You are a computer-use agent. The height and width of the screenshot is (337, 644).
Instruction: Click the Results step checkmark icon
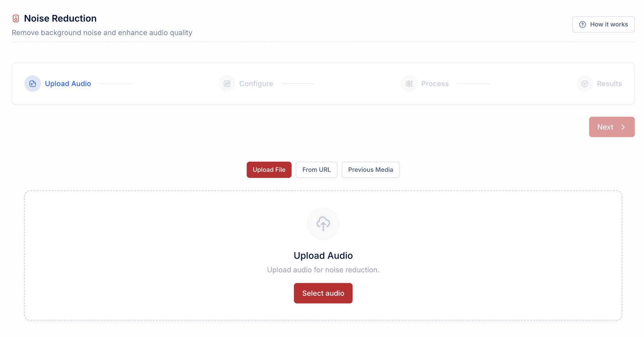tap(585, 84)
